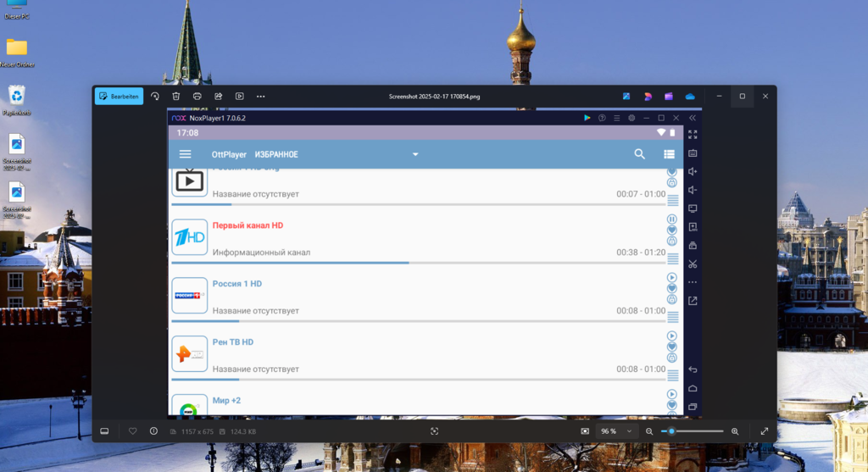868x472 pixels.
Task: Click the NoxPlayer scissors screenshot icon
Action: tap(693, 264)
